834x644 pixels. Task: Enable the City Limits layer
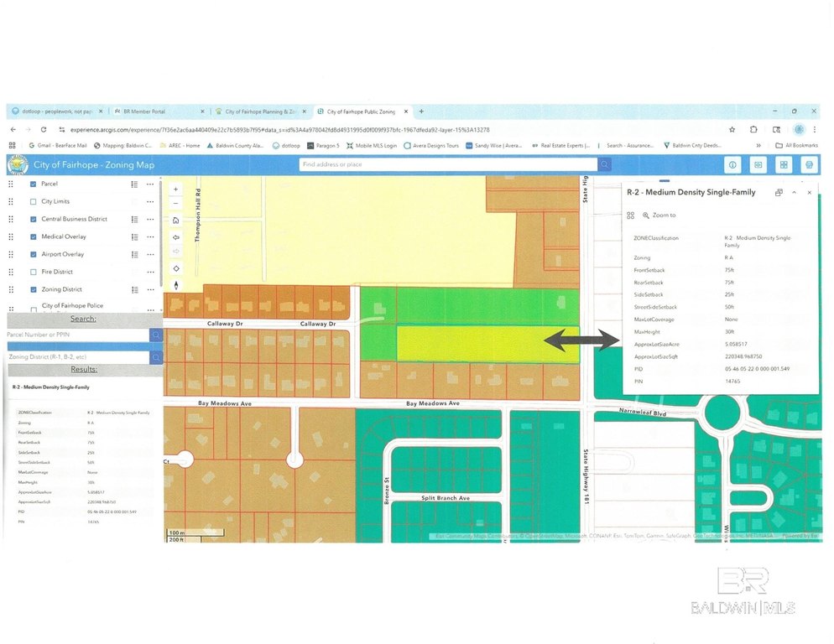pyautogui.click(x=33, y=201)
